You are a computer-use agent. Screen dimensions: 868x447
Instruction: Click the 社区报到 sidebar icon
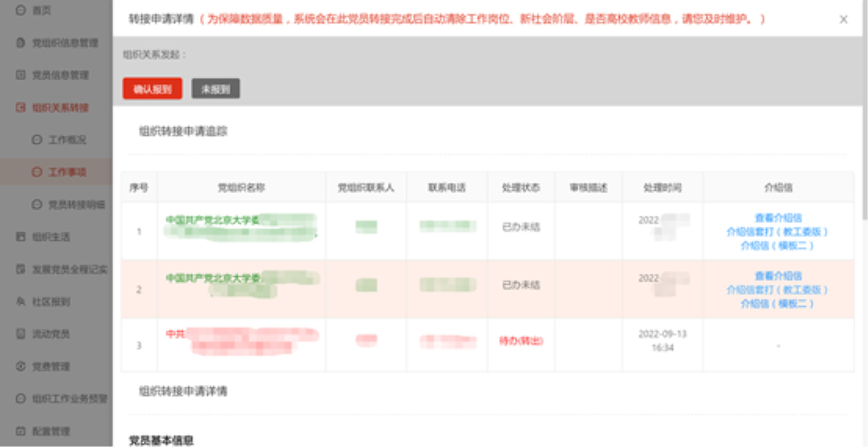pyautogui.click(x=20, y=301)
